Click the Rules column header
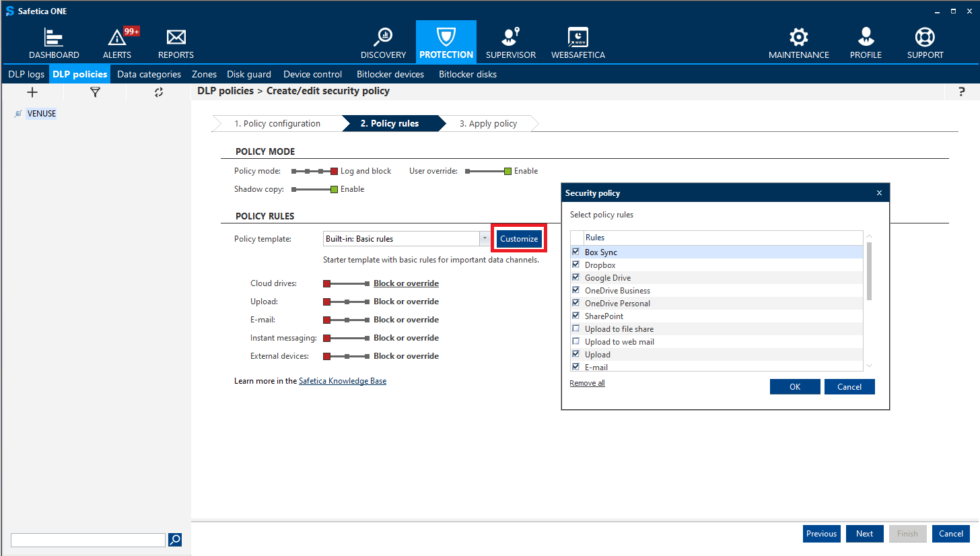The image size is (980, 556). (724, 238)
